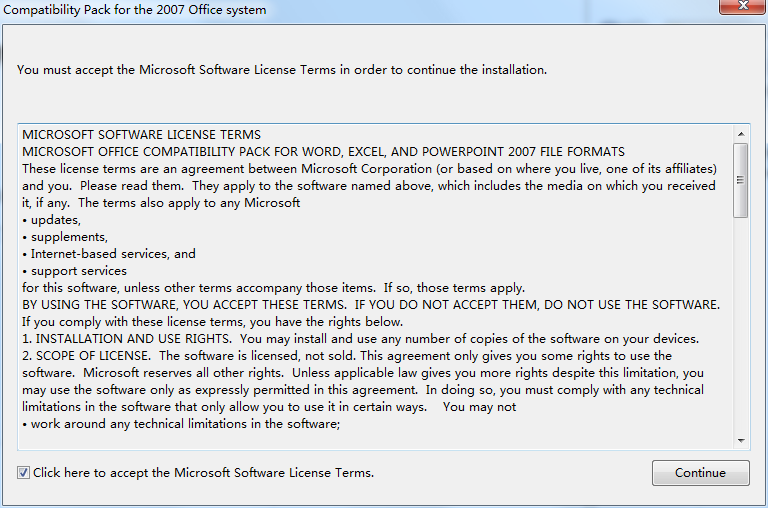Check the accept Microsoft Software License Terms checkbox
Viewport: 768px width, 508px height.
23,472
